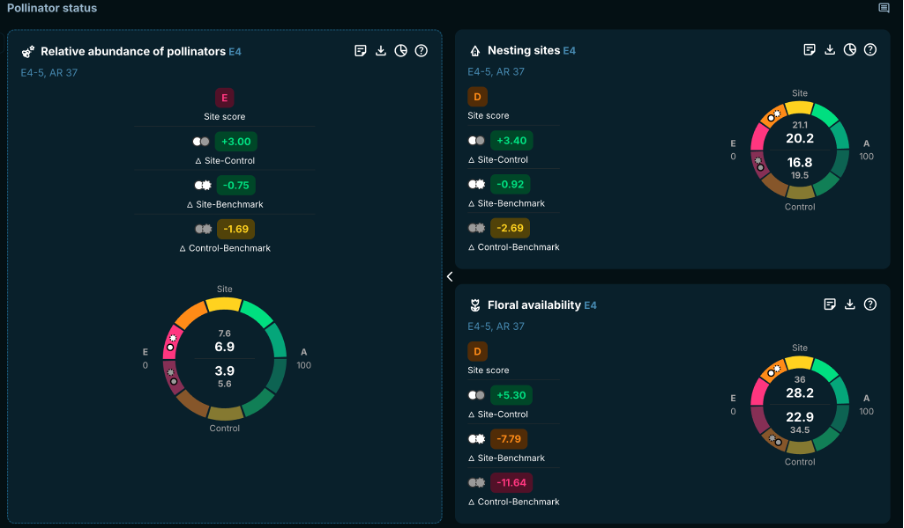Download the Floral availability data
The height and width of the screenshot is (528, 904).
tap(850, 305)
